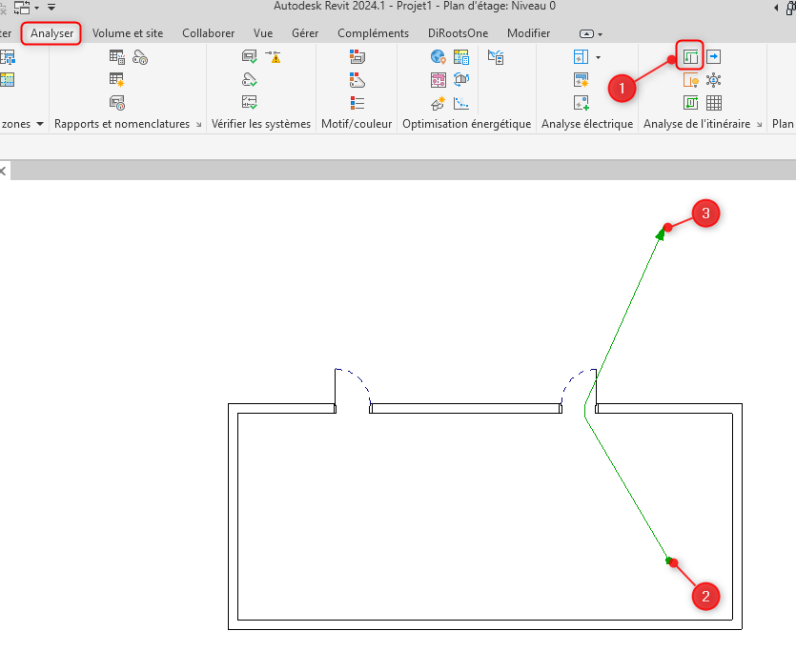Screen dimensions: 796x672
Task: Click the top schedule table icon in Rapports et nomenclatures
Action: (x=117, y=57)
